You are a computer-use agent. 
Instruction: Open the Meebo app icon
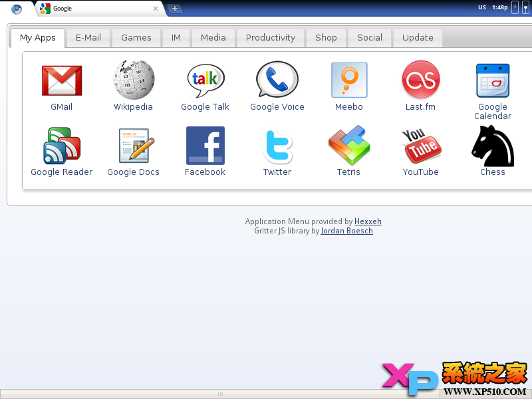coord(349,80)
